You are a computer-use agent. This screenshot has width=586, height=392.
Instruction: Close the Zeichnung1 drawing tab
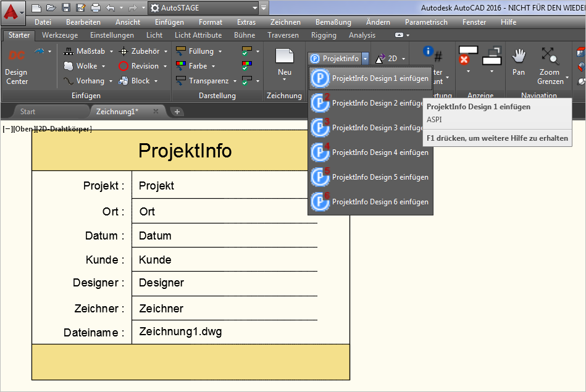(x=156, y=112)
